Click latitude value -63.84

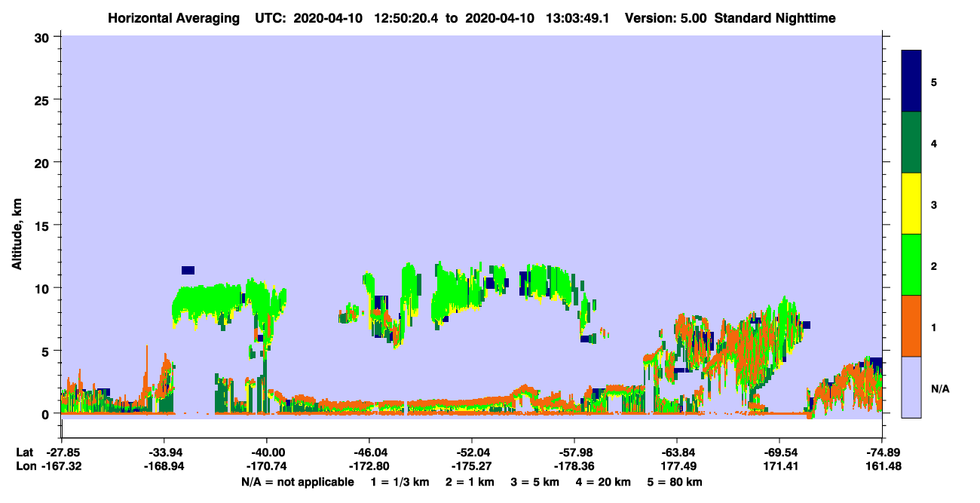click(677, 452)
